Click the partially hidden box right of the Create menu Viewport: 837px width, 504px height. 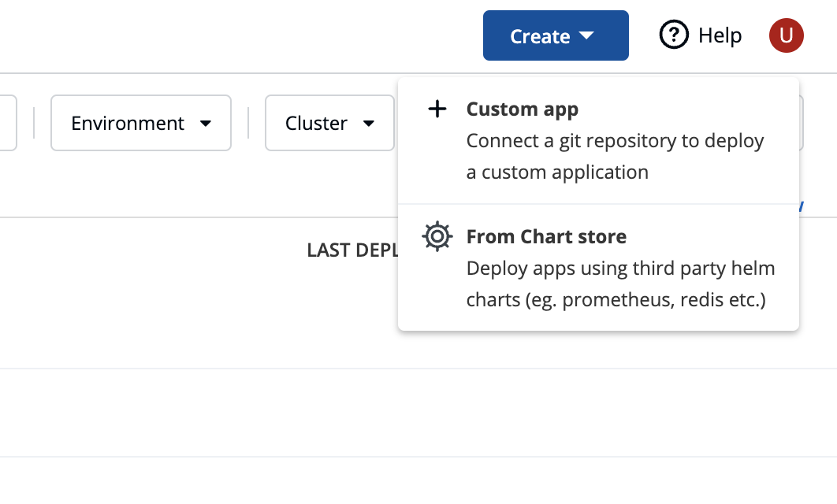(802, 123)
